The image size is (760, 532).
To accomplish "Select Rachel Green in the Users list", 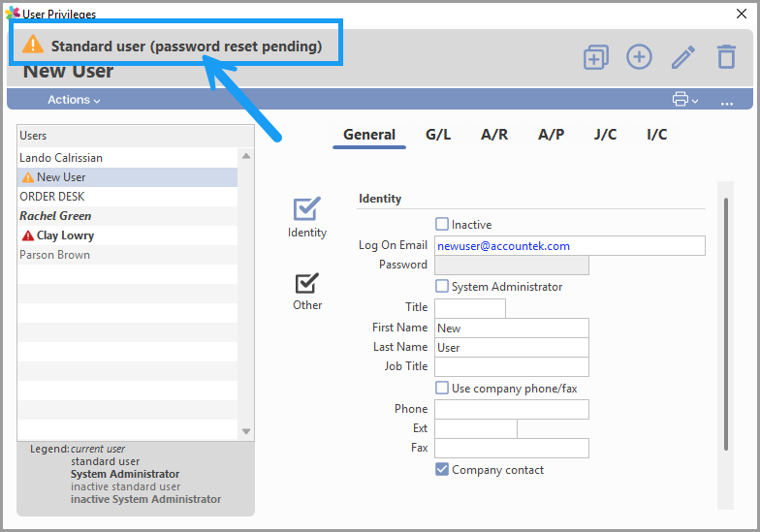I will (x=128, y=216).
